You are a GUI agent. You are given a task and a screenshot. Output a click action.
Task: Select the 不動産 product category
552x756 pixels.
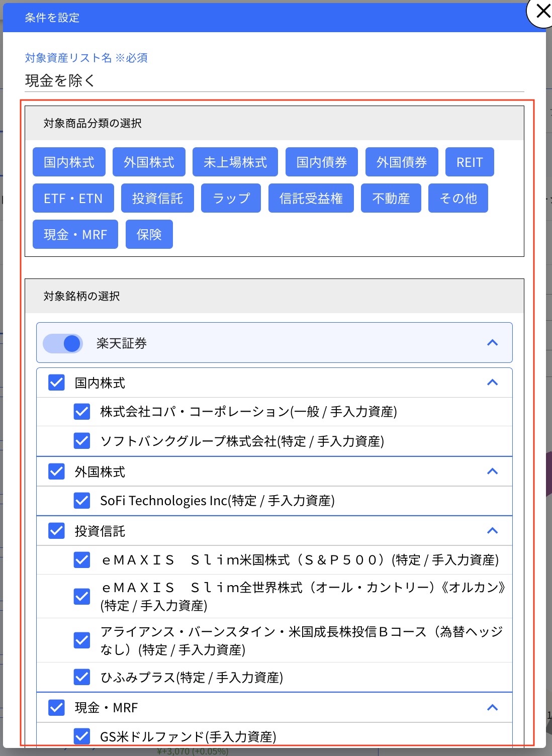[391, 198]
